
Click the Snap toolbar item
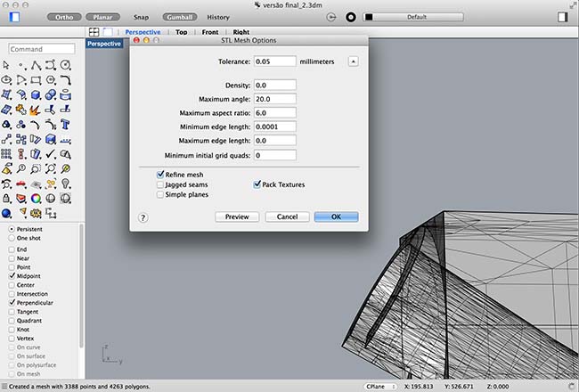tap(141, 17)
